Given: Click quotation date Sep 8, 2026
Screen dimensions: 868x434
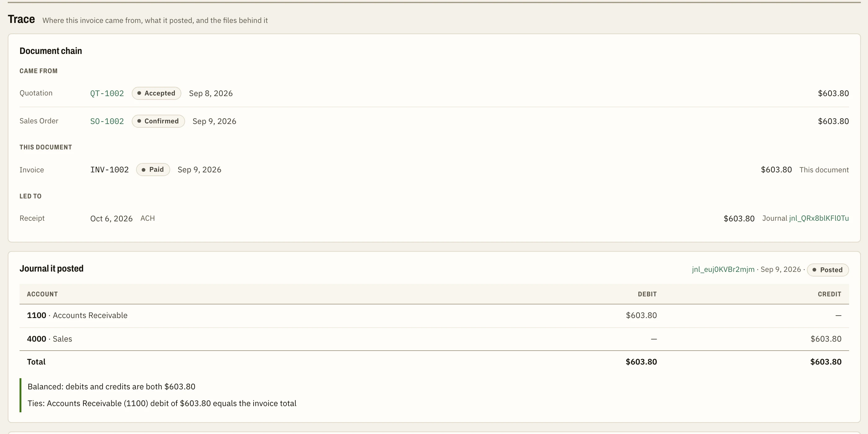Looking at the screenshot, I should (x=210, y=93).
